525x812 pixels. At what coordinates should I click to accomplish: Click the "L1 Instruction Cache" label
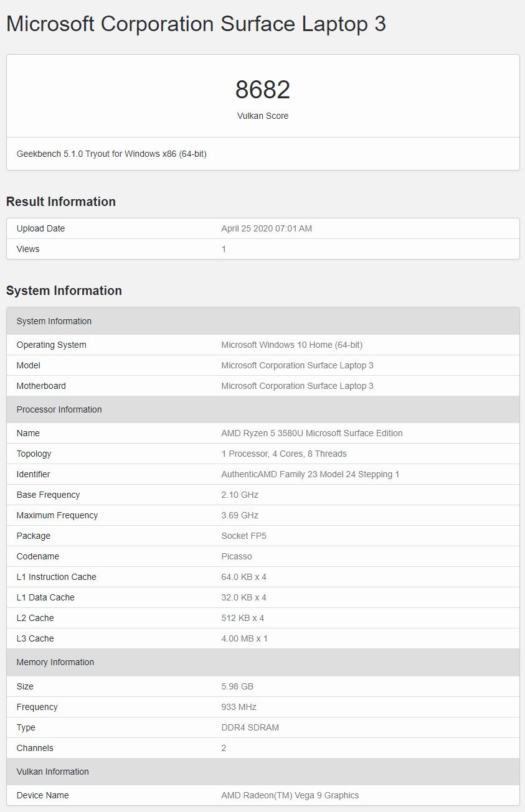point(57,577)
